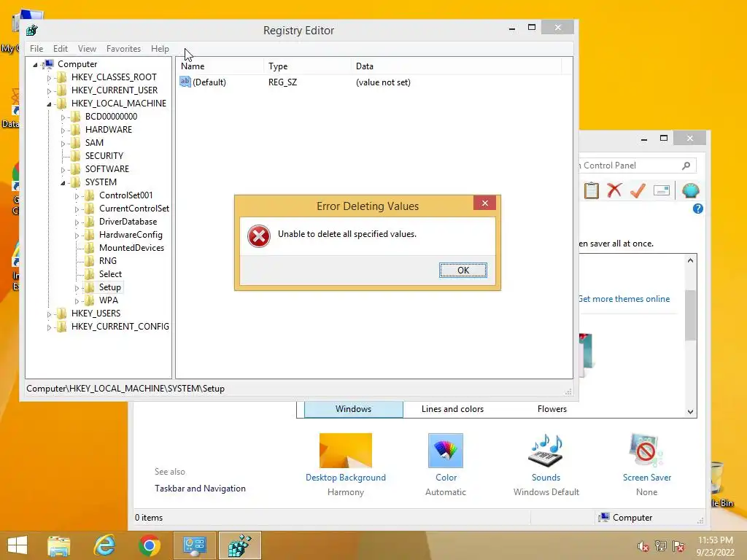Open File Explorer from taskbar
747x560 pixels.
click(x=58, y=545)
